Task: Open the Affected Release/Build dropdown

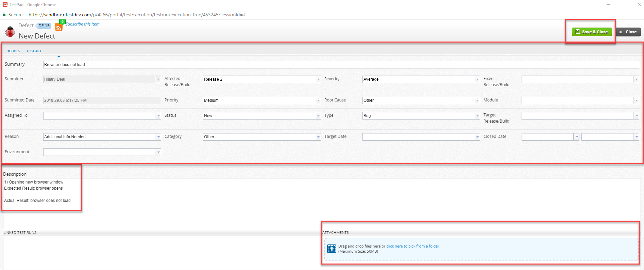Action: 318,79
